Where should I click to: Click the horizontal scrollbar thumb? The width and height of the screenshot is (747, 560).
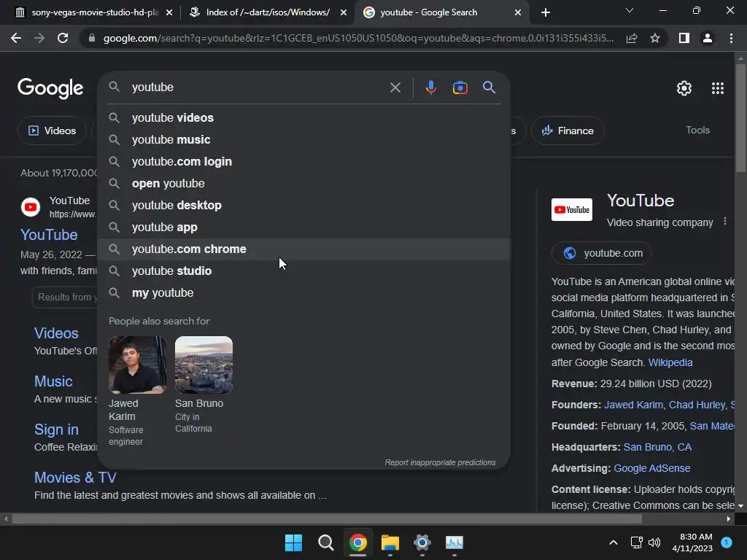coord(327,519)
